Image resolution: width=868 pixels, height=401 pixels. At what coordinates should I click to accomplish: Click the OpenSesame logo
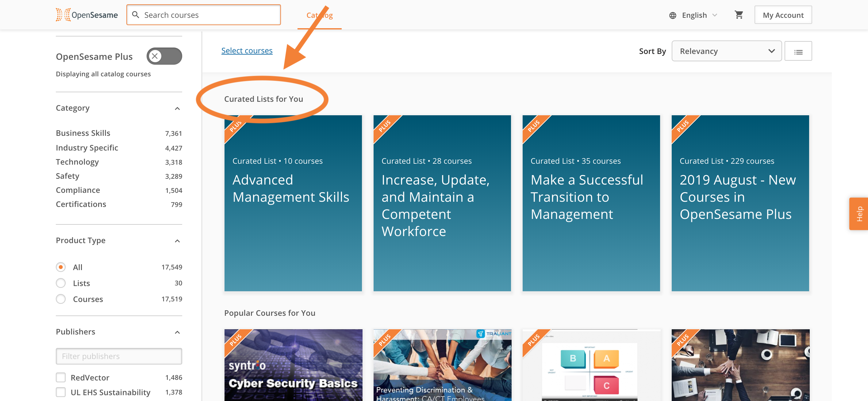pos(86,15)
